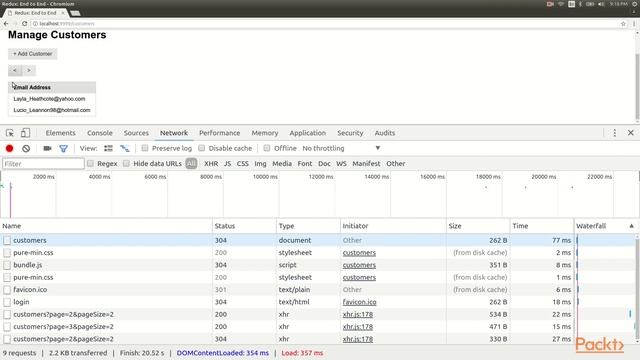
Task: Filter requests by WS
Action: pos(341,164)
